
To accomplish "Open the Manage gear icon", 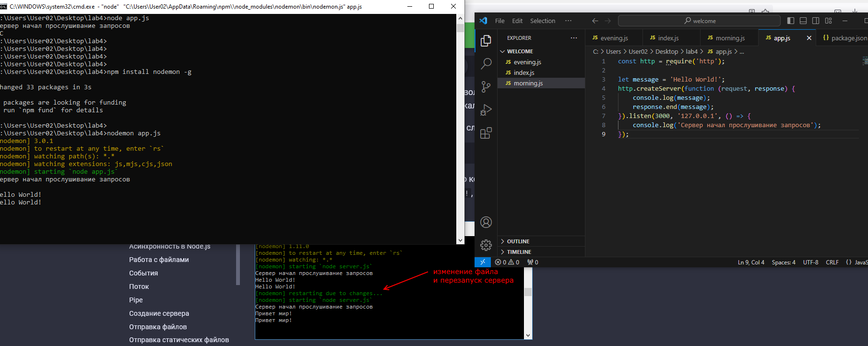I will (x=486, y=245).
